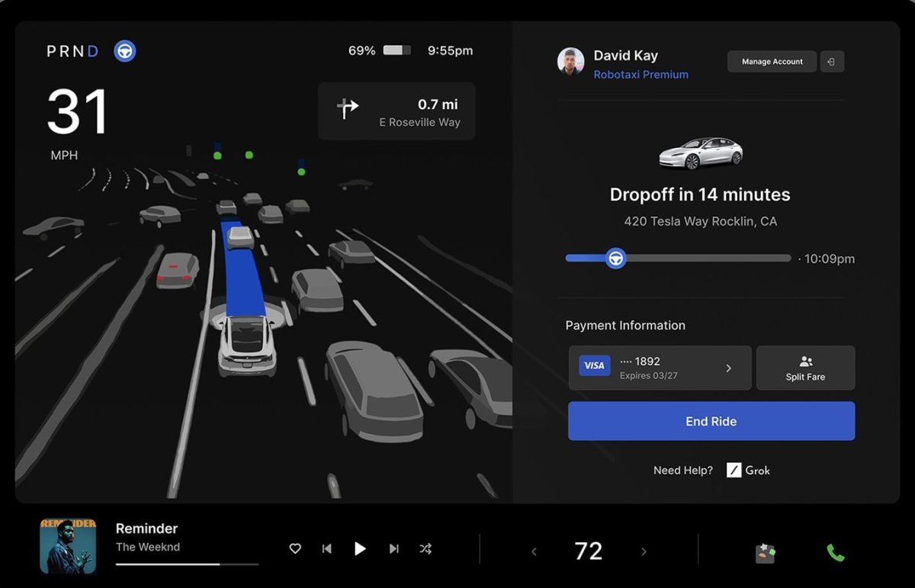
Task: Open the app launcher icon beside phone
Action: (x=766, y=552)
